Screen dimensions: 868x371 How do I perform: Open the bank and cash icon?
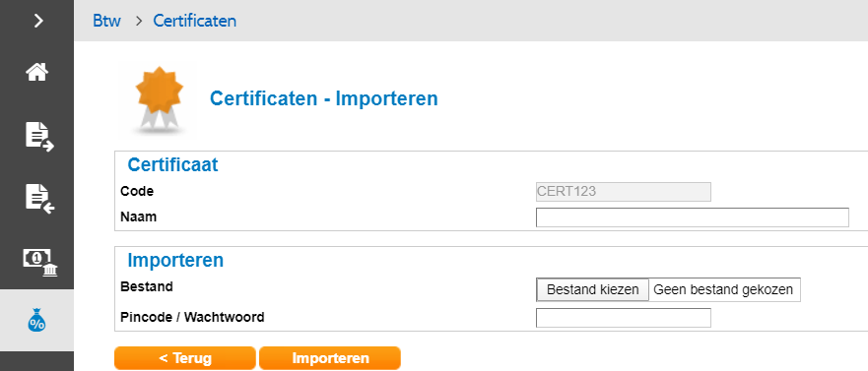[39, 262]
